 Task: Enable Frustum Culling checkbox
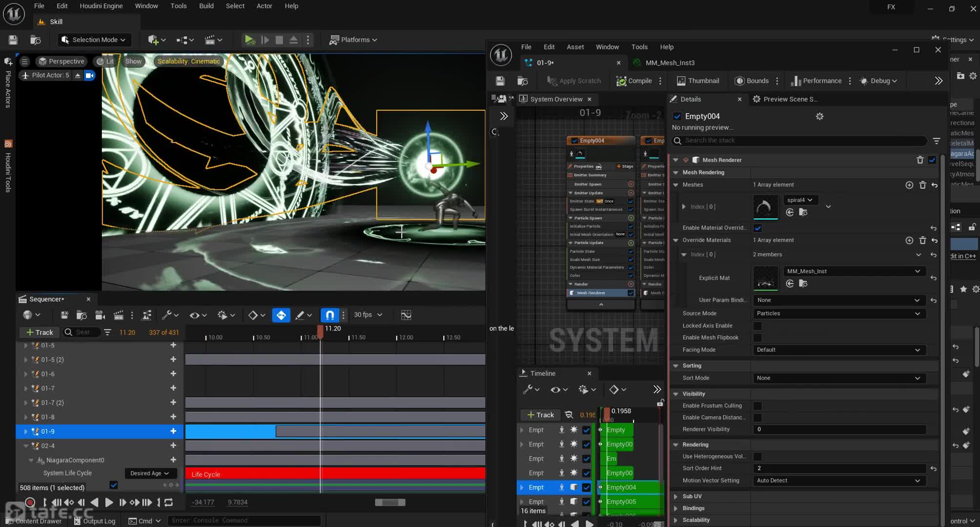pyautogui.click(x=757, y=406)
